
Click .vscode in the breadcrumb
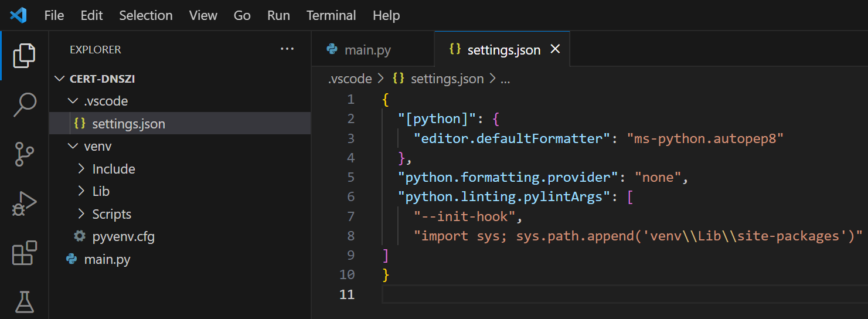point(350,79)
